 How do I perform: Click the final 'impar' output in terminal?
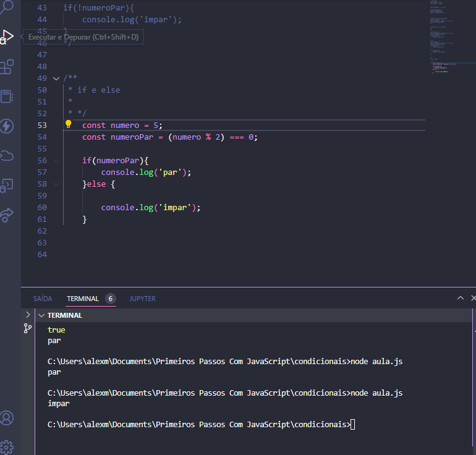[59, 404]
